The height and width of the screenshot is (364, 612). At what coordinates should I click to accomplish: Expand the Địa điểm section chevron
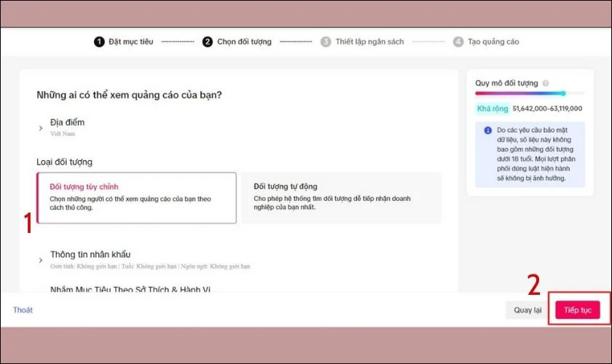pyautogui.click(x=41, y=128)
